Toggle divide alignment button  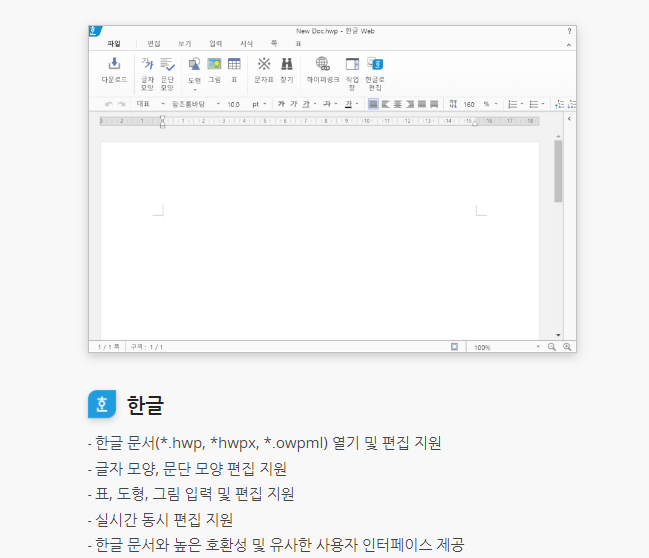[x=434, y=104]
